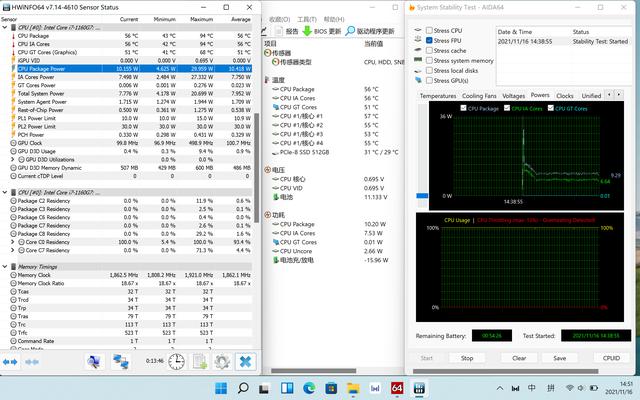Click greyed Start button in Stability Test
Image resolution: width=640 pixels, height=400 pixels.
pos(426,358)
